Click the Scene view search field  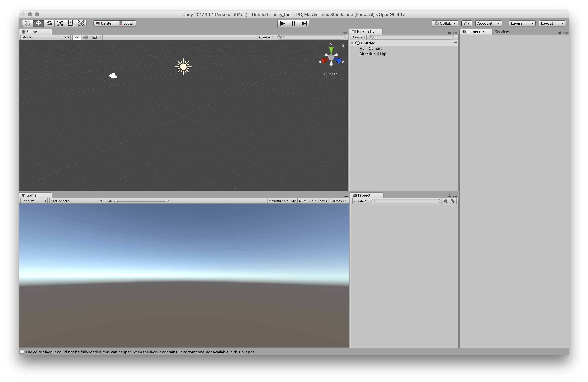point(312,37)
